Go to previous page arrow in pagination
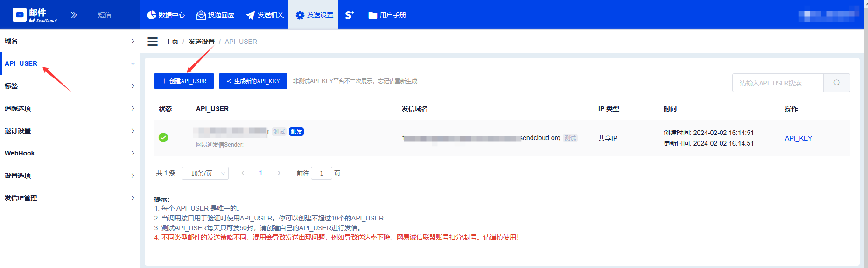Screen dimensions: 868x268 coord(243,173)
